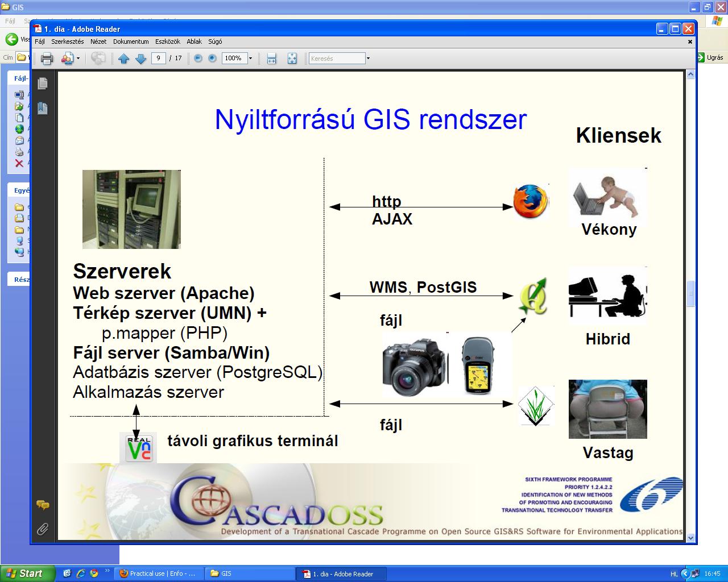728x582 pixels.
Task: Click the baby with laptop picture
Action: [607, 196]
